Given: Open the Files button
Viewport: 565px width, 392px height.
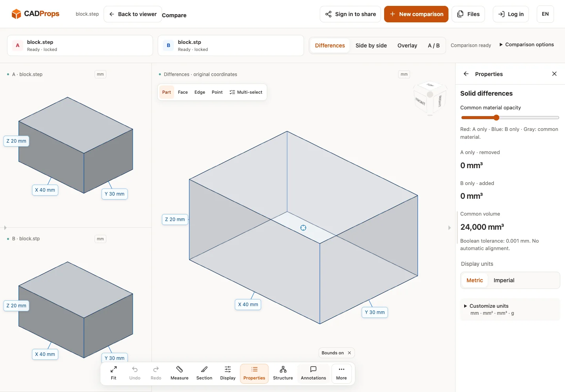Looking at the screenshot, I should (x=468, y=14).
